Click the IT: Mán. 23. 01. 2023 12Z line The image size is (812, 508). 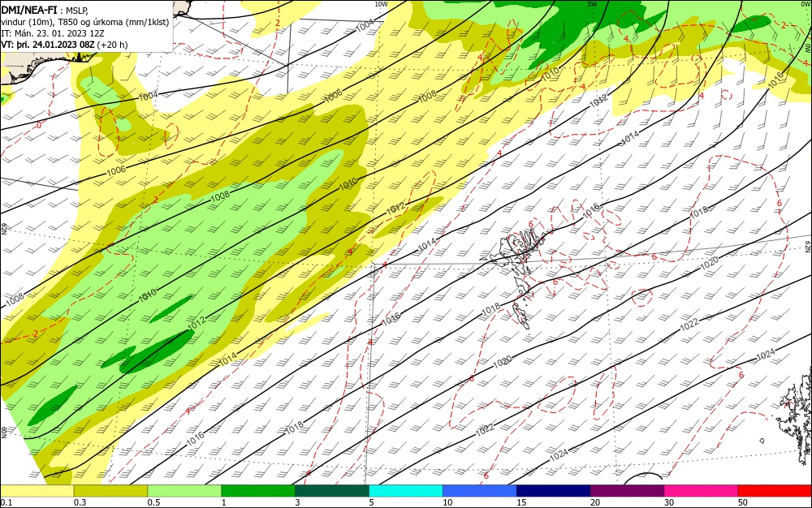(52, 33)
